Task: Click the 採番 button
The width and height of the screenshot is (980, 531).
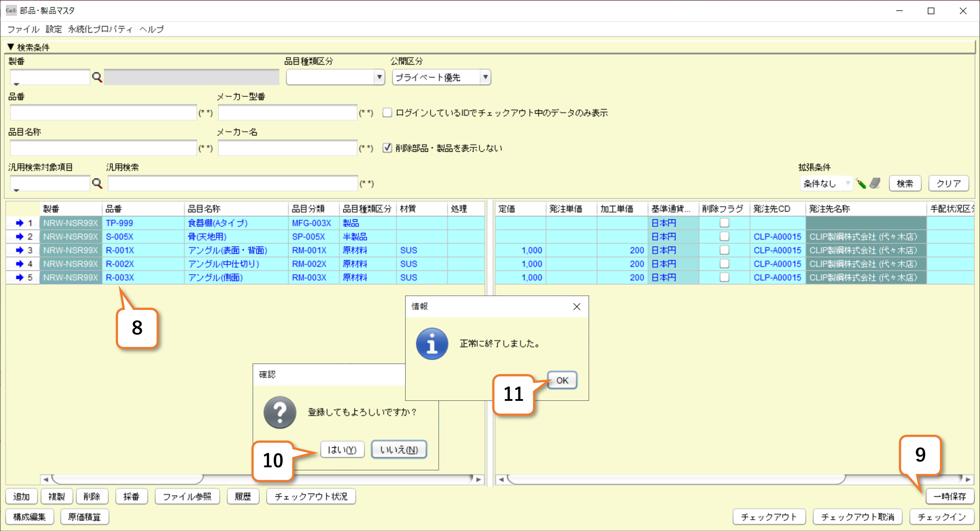Action: [x=131, y=496]
